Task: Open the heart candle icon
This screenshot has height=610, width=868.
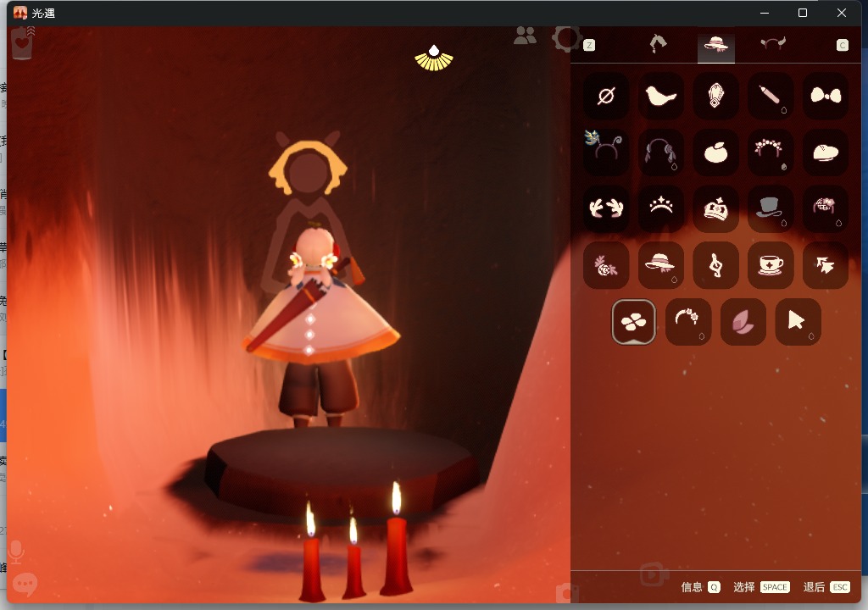Action: coord(22,43)
